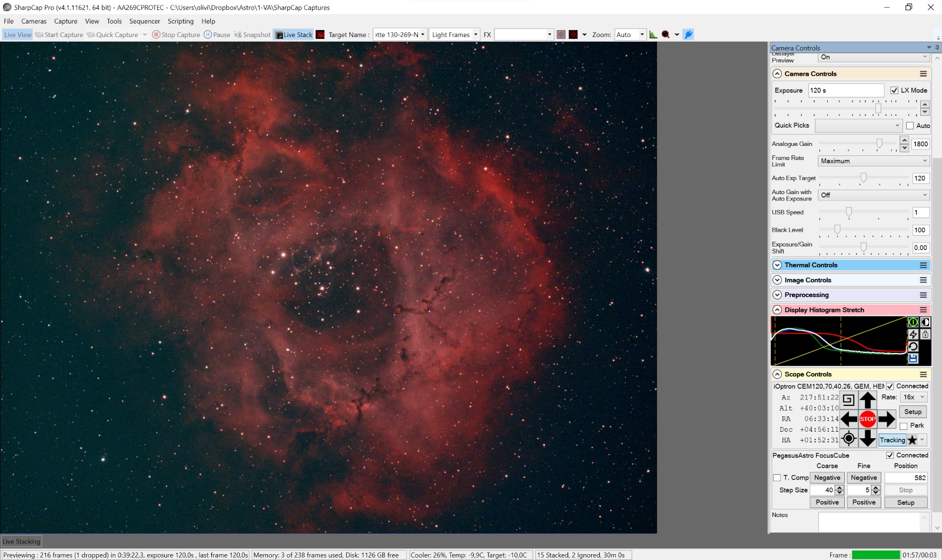This screenshot has height=560, width=942.
Task: Click the padlock icon in histogram panel
Action: pos(926,334)
